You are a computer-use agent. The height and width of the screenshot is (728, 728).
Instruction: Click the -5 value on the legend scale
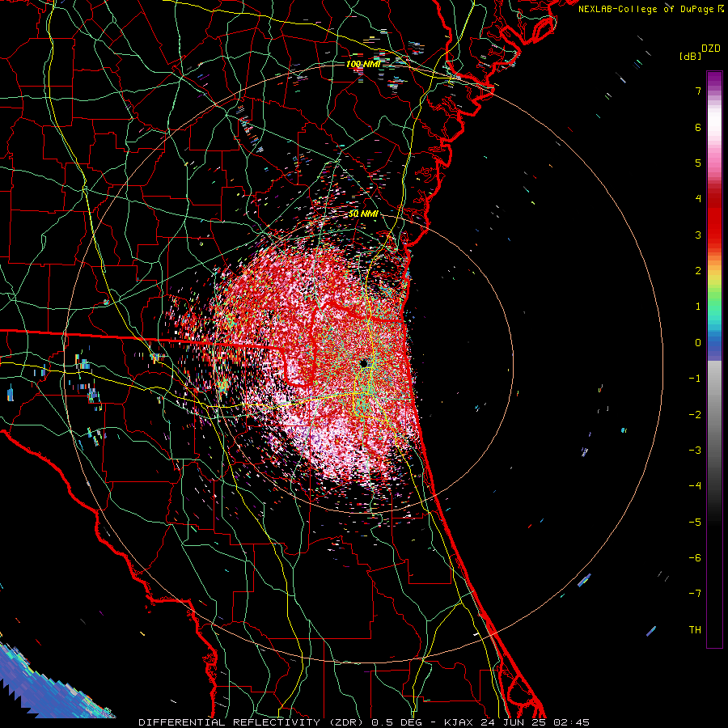point(695,522)
